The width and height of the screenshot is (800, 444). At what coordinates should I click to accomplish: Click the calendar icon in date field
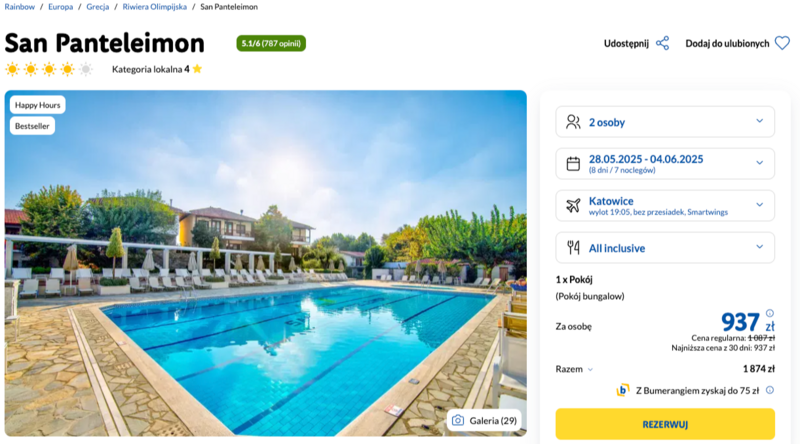click(573, 164)
